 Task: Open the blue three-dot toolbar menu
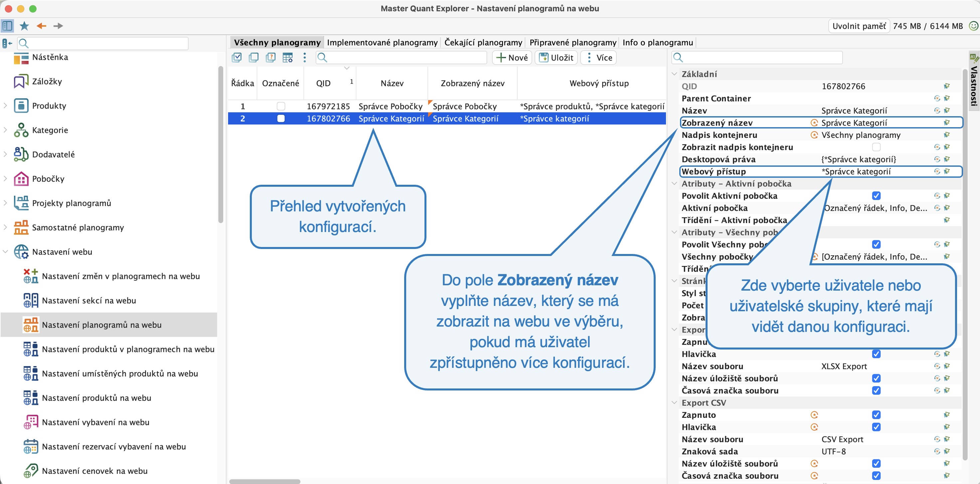tap(304, 58)
